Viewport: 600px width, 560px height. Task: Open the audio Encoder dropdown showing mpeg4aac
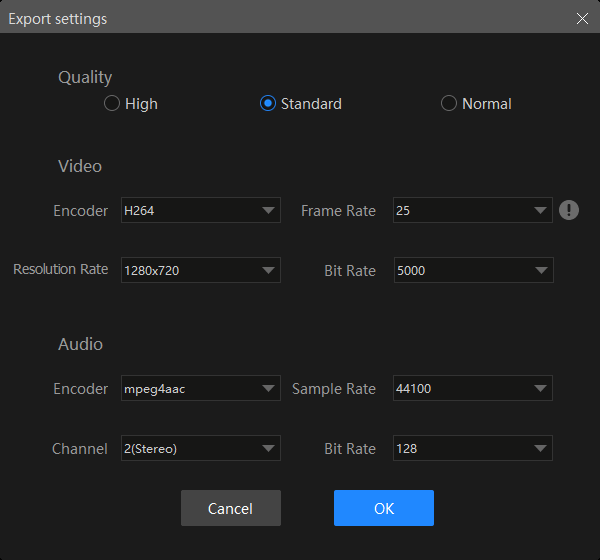point(200,388)
